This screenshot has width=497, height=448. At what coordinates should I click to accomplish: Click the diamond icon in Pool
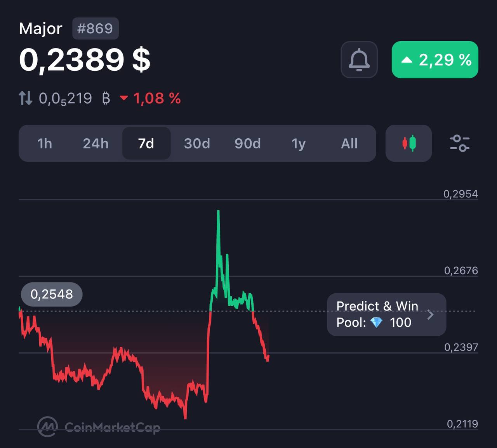tap(376, 322)
